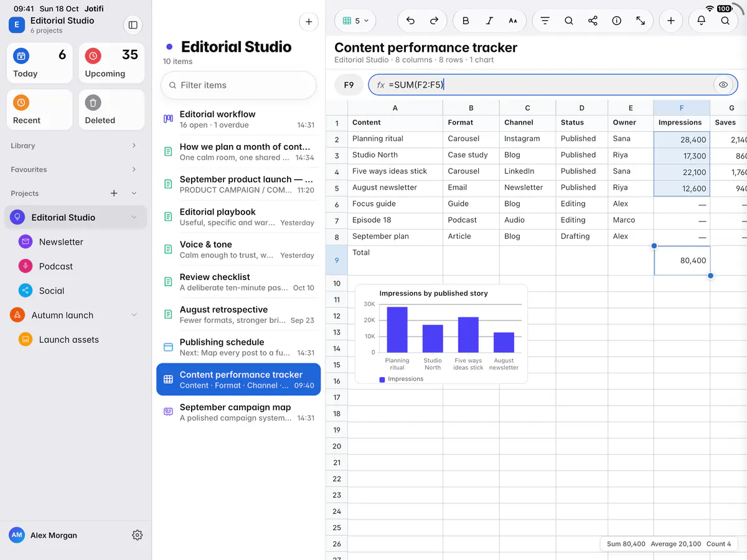Open the Publishing schedule calendar item
Image resolution: width=747 pixels, height=560 pixels.
[x=238, y=347]
